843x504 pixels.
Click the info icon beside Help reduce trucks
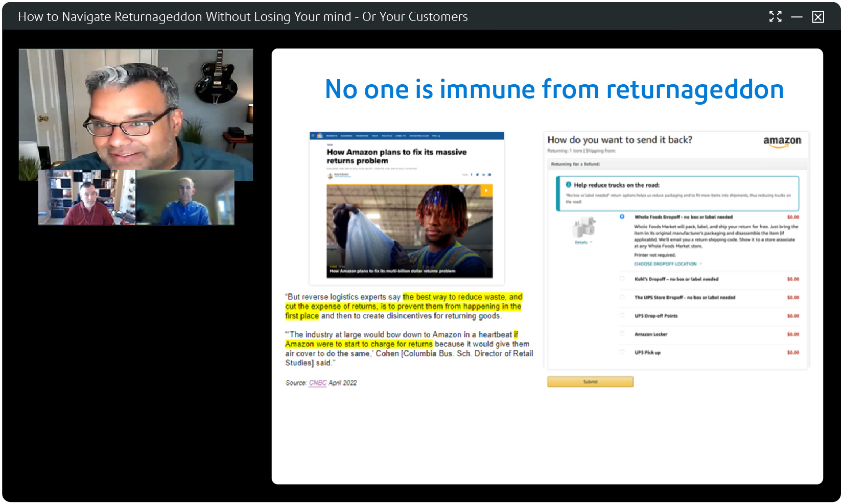click(x=568, y=185)
